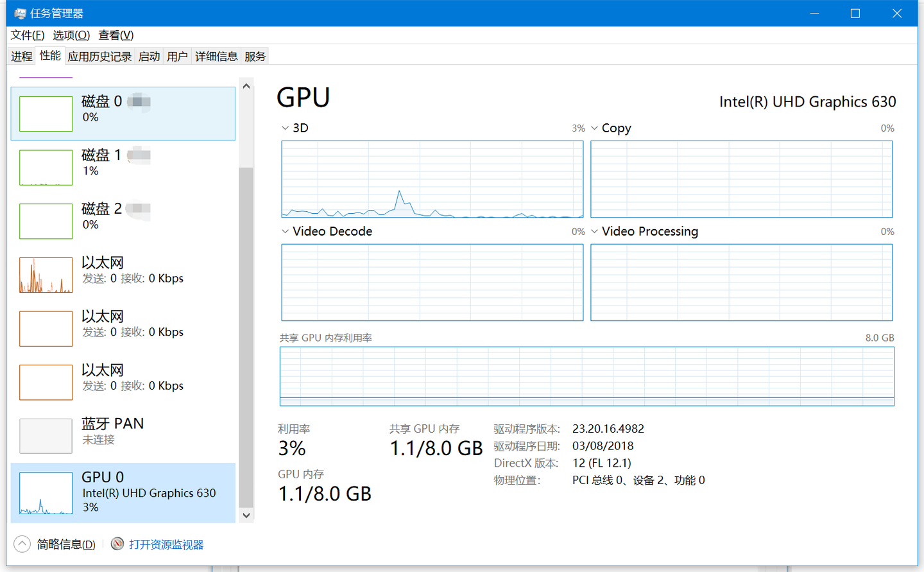Click the sidebar scrollbar up arrow

click(246, 85)
